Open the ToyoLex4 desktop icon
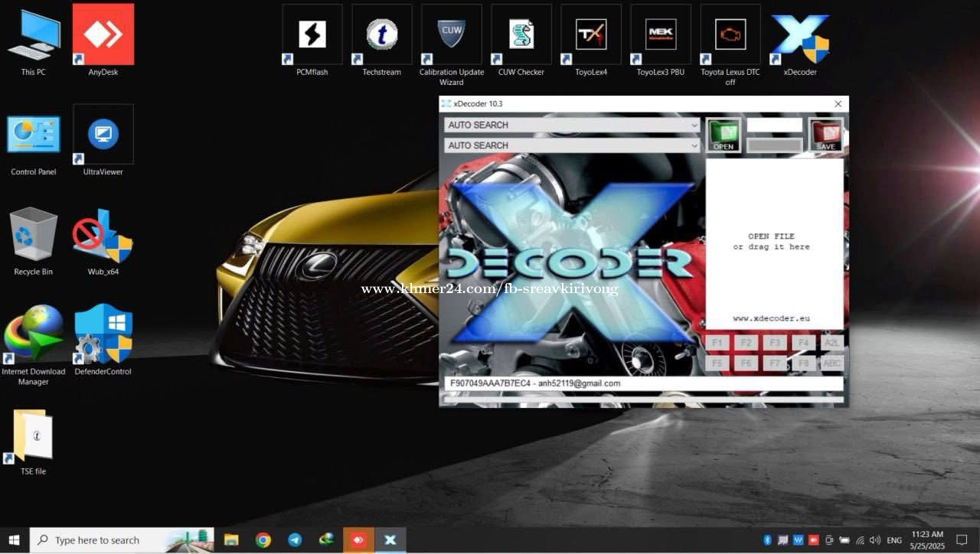 pyautogui.click(x=591, y=41)
